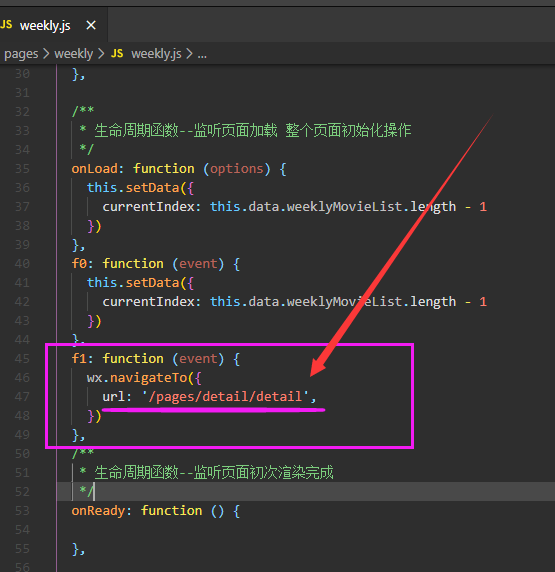Screen dimensions: 555x572
Task: Click the breadcrumb ellipsis symbol segment
Action: (202, 55)
